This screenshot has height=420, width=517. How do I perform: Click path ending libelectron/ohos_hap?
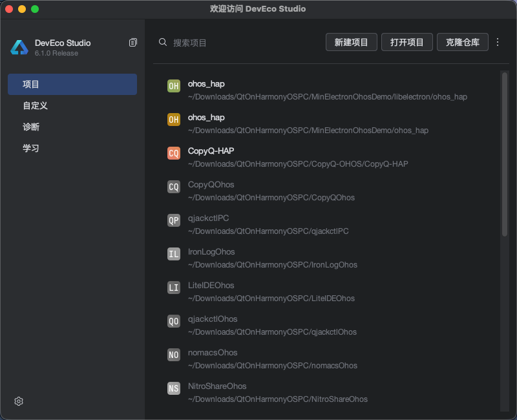[x=328, y=97]
